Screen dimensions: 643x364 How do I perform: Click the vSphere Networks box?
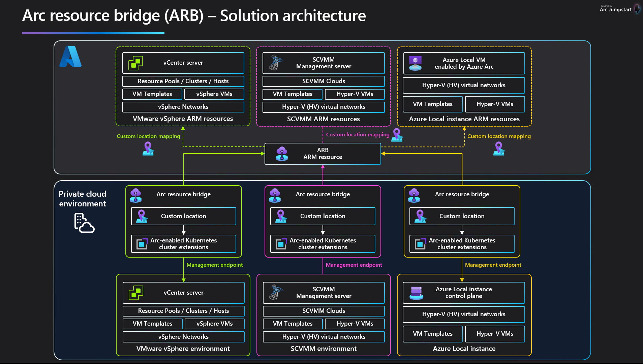(183, 107)
